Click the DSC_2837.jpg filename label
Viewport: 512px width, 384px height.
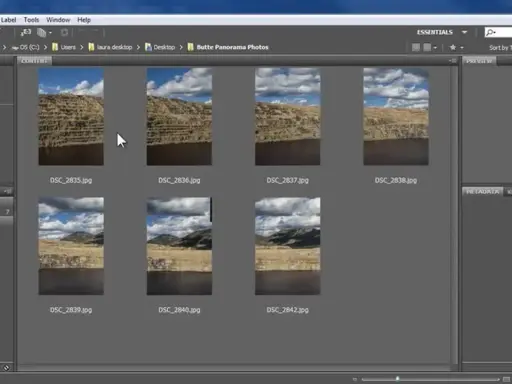pos(288,180)
